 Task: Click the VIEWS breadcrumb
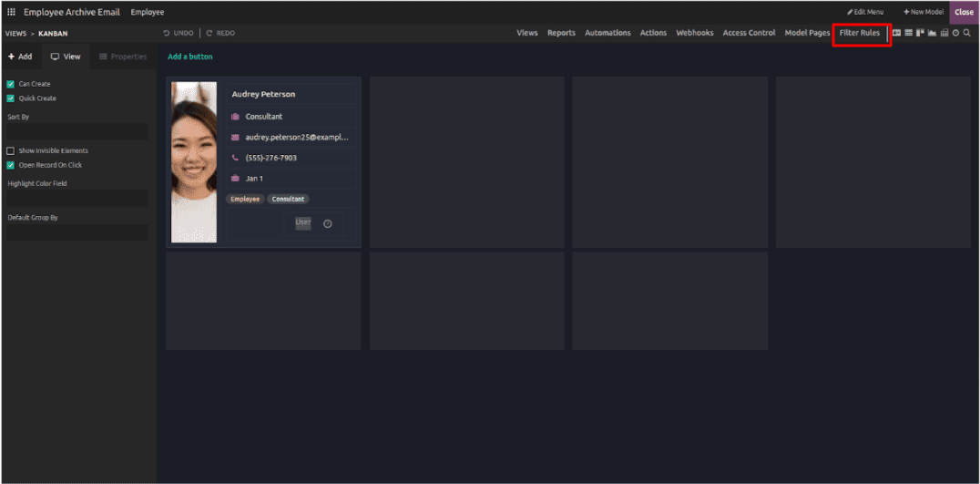[x=15, y=34]
